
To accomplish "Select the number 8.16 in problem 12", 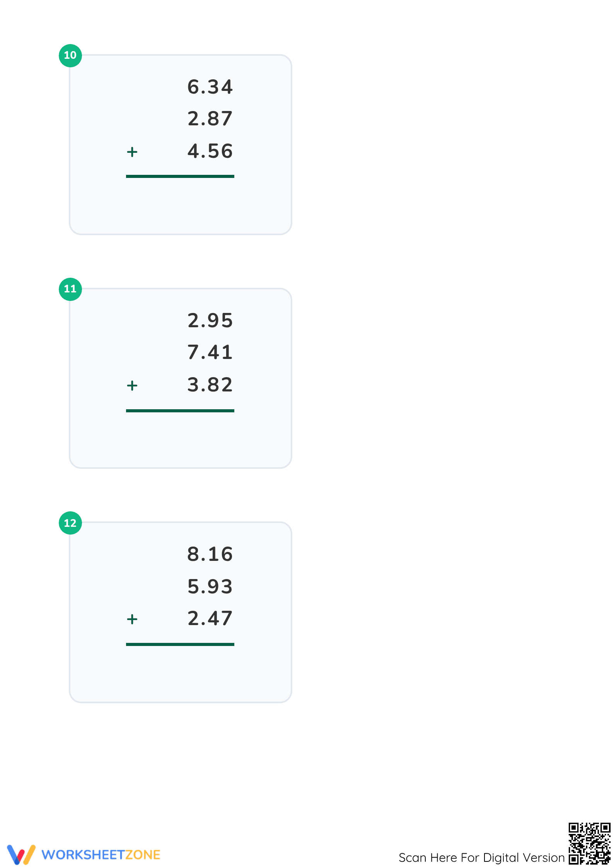I will click(x=210, y=554).
